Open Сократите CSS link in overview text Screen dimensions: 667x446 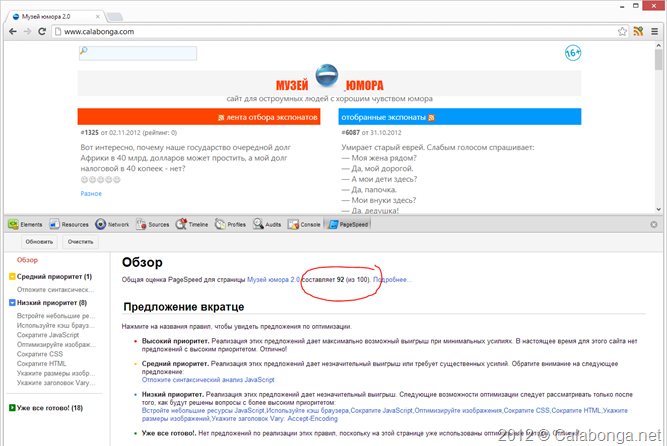[x=527, y=411]
